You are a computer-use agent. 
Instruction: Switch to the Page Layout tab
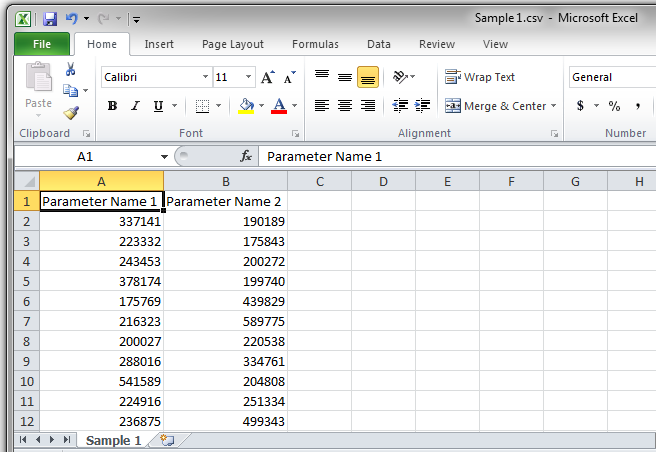click(x=233, y=44)
